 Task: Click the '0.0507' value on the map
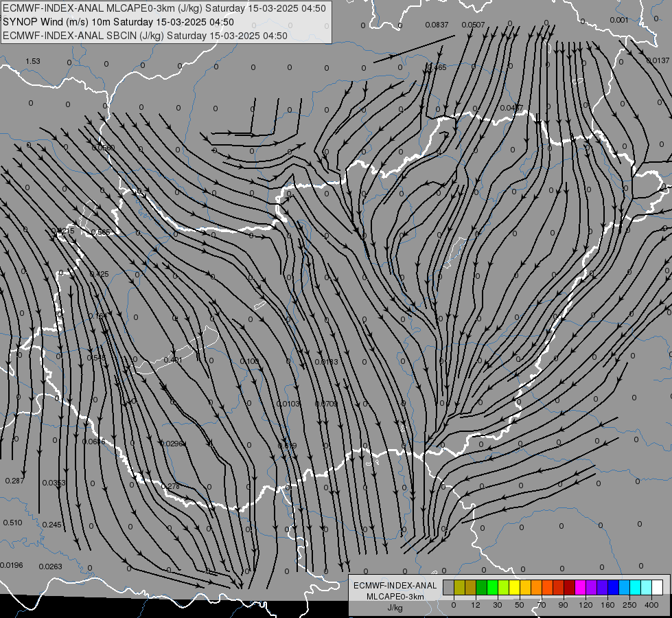(x=473, y=25)
